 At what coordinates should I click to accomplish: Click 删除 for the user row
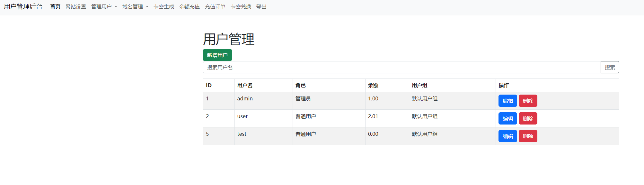[528, 118]
